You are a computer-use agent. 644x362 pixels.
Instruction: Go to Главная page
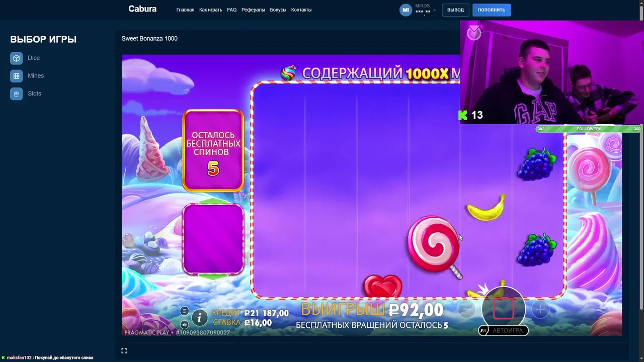185,10
